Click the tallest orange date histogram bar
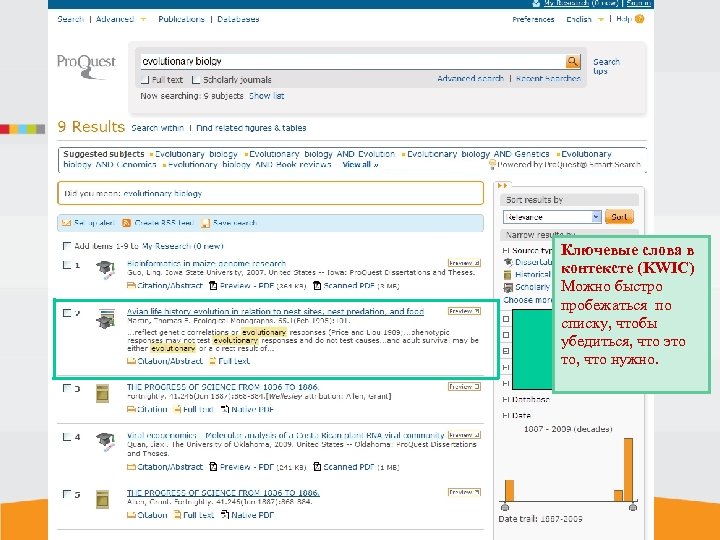The image size is (720, 540). 628,470
